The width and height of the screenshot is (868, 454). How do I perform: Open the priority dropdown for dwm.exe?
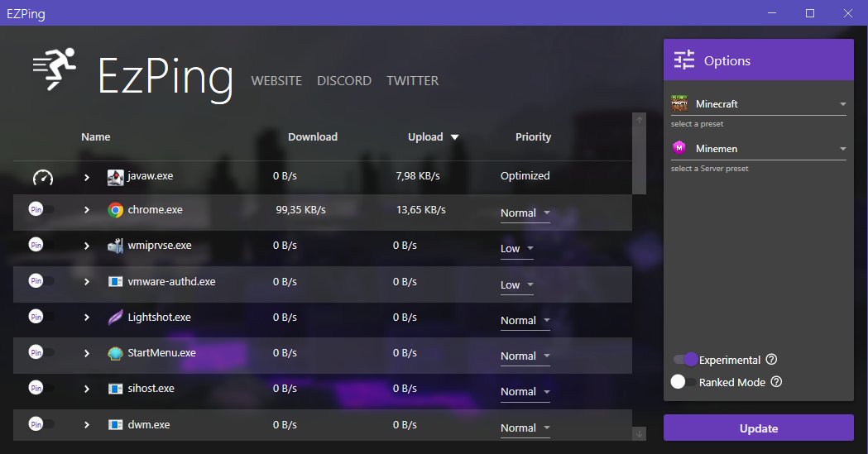point(525,428)
